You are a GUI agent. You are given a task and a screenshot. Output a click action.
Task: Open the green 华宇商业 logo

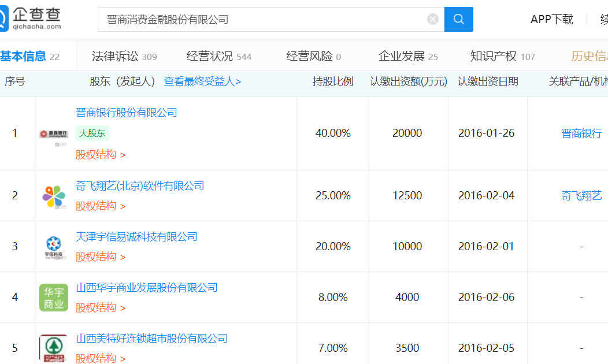click(x=54, y=298)
